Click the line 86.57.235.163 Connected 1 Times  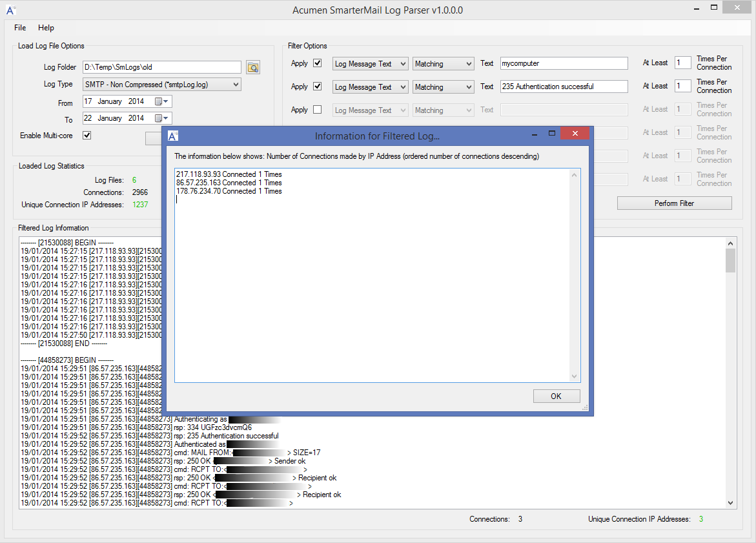[229, 183]
